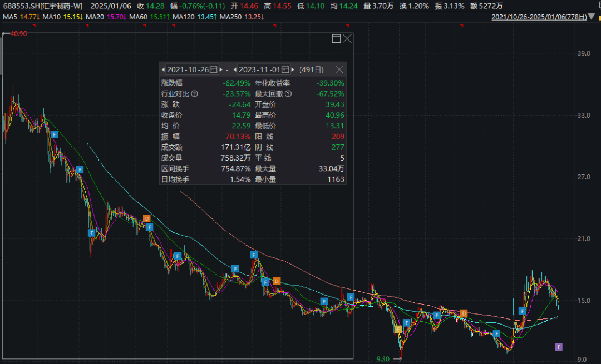The width and height of the screenshot is (601, 364).
Task: Select the MA250 indicator label
Action: pos(230,17)
